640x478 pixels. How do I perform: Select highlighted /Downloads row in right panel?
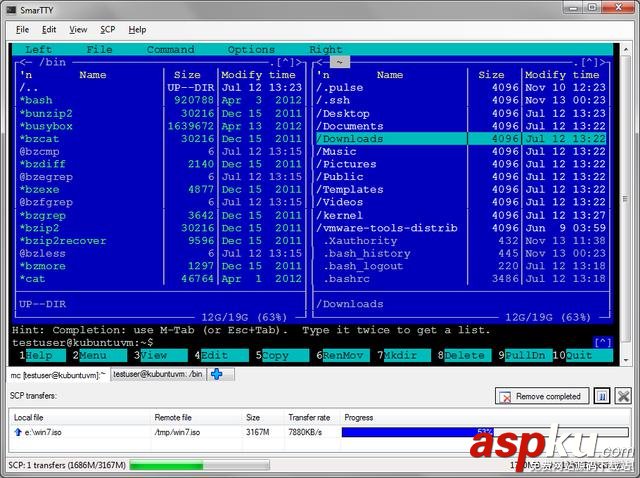[461, 139]
